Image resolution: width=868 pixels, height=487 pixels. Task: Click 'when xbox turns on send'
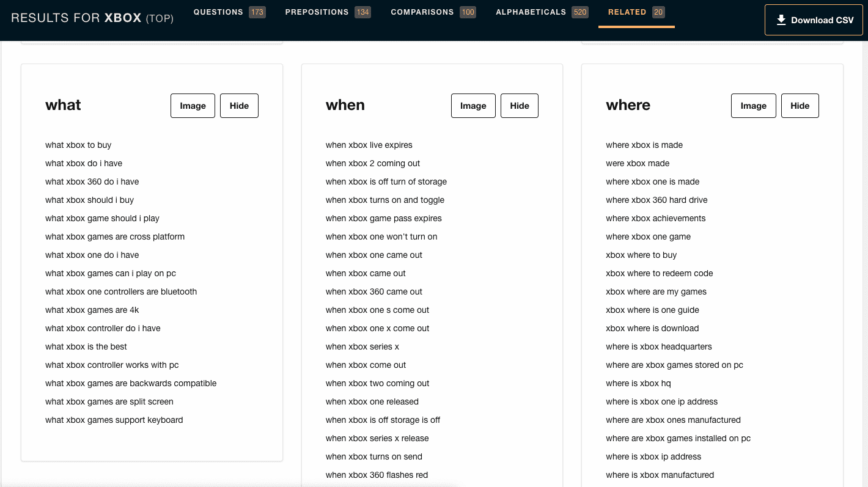[x=374, y=456]
